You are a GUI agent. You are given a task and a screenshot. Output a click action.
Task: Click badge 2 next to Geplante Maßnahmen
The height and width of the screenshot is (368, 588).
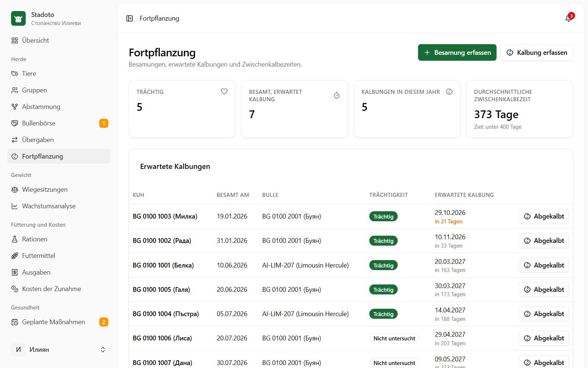point(104,322)
